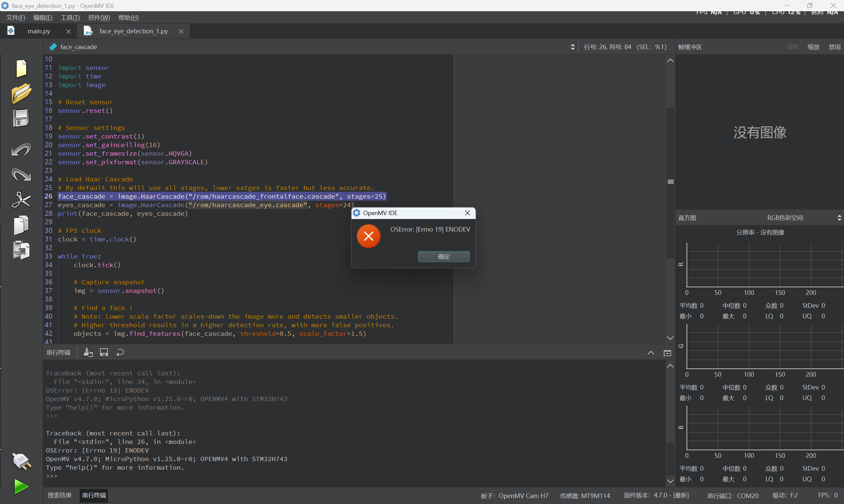Open the 工具(T) menu
Image resolution: width=844 pixels, height=504 pixels.
[x=70, y=18]
